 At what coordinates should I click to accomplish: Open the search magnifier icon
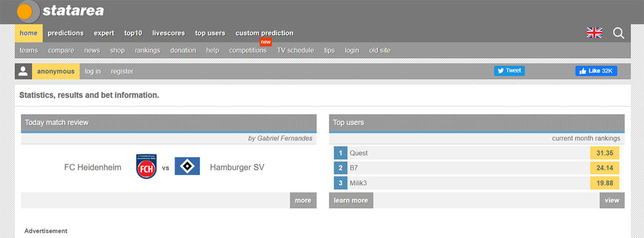point(618,33)
